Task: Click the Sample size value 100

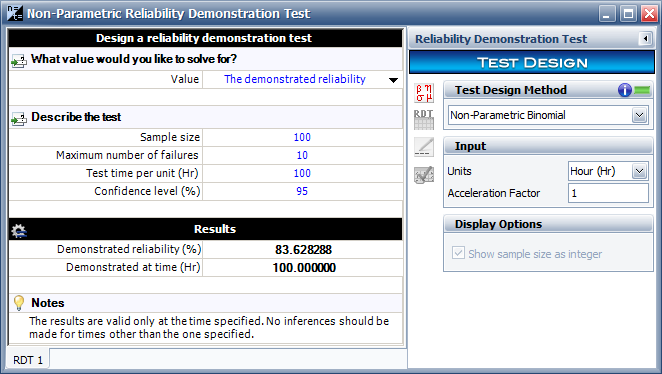Action: click(x=302, y=137)
